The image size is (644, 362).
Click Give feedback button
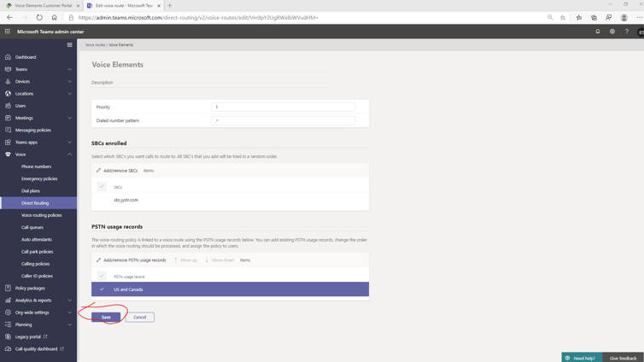[x=623, y=358]
